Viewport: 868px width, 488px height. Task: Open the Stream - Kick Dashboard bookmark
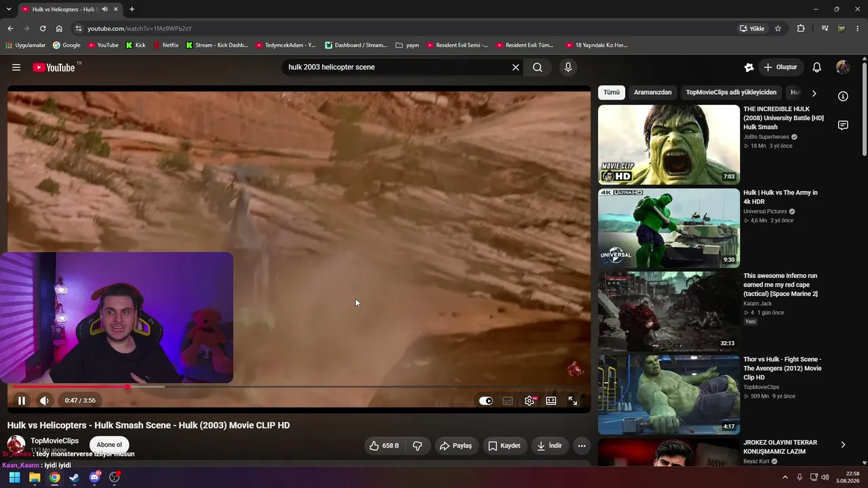(x=216, y=45)
